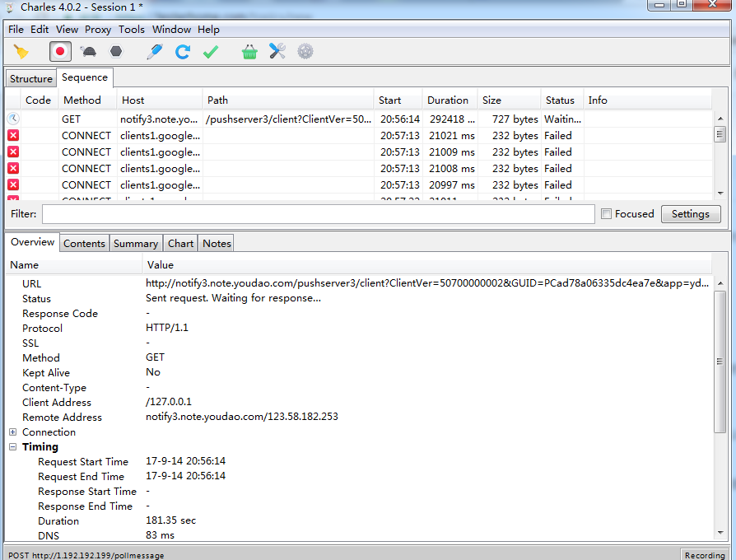This screenshot has width=736, height=560.
Task: Collapse the Timing section
Action: click(13, 447)
